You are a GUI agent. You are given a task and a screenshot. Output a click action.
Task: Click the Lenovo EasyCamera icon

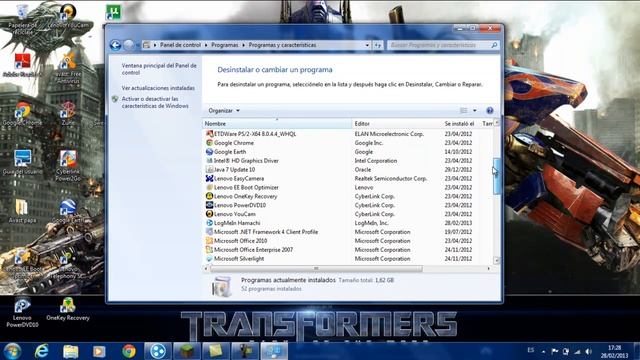tap(209, 178)
